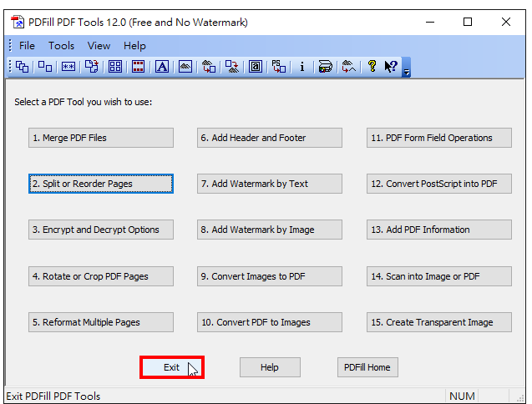
Task: Click the Split or Reorder toolbar icon
Action: click(45, 67)
